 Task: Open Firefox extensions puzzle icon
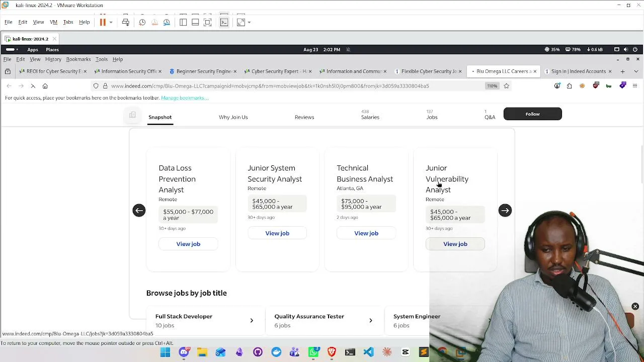(570, 86)
